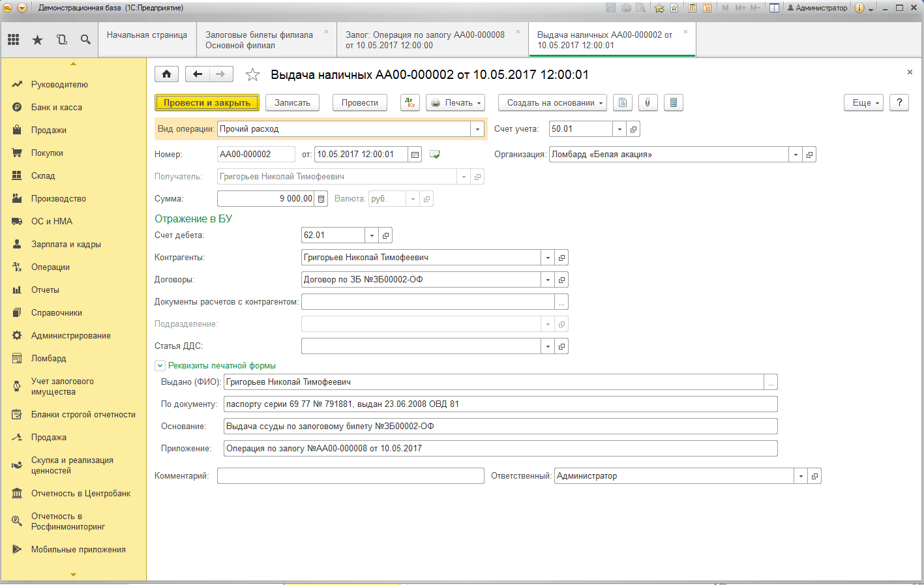Open document report icon next to Создать на основании
The image size is (924, 585).
(x=623, y=103)
